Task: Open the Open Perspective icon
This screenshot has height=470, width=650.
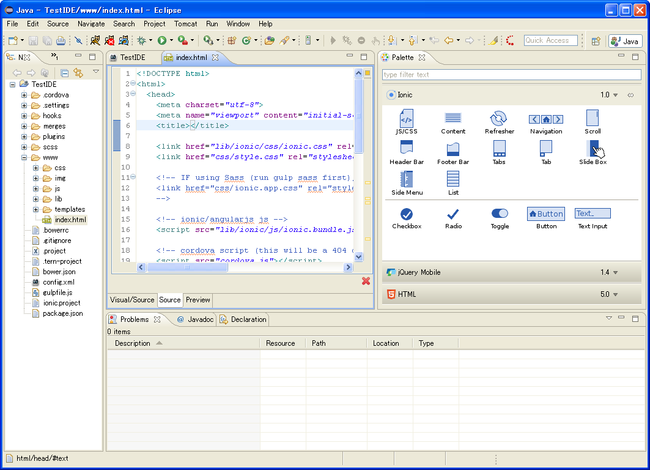Action: 596,41
